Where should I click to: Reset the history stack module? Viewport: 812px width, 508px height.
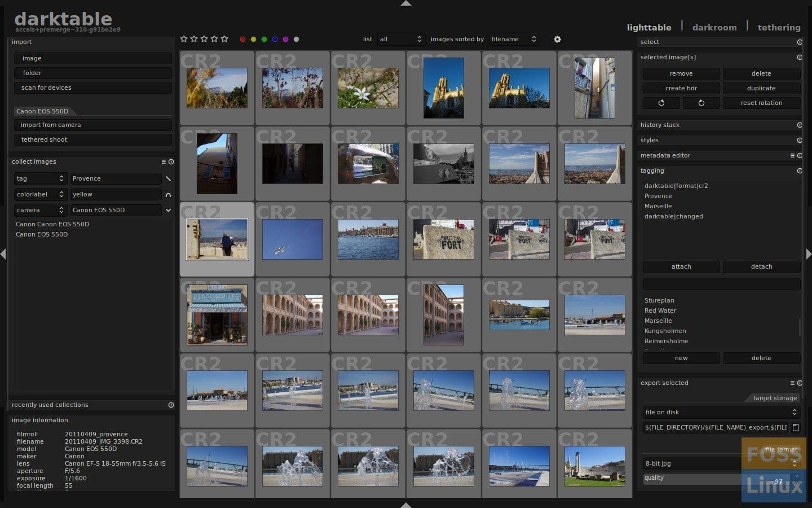pyautogui.click(x=799, y=125)
